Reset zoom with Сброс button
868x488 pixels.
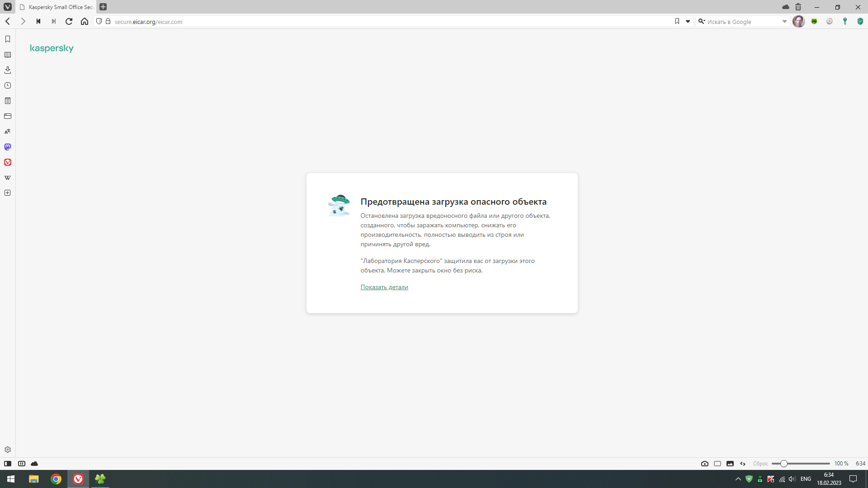[x=760, y=464]
